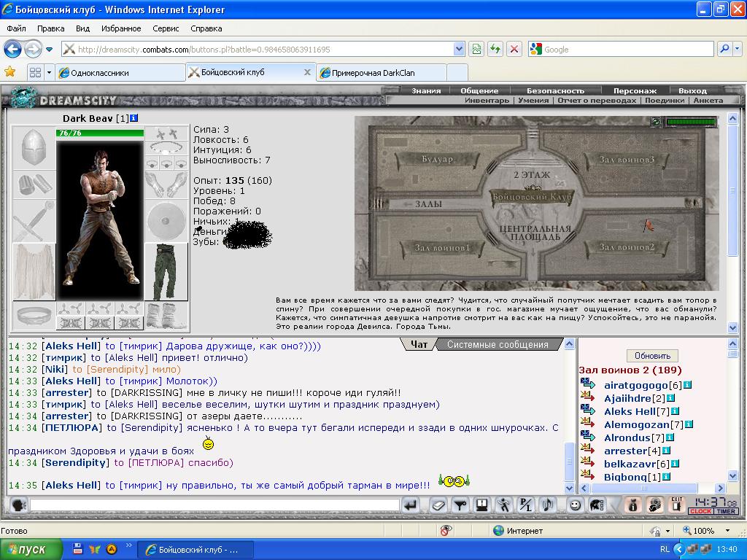This screenshot has width=747, height=560.
Task: Click the IE Back button
Action: point(13,49)
